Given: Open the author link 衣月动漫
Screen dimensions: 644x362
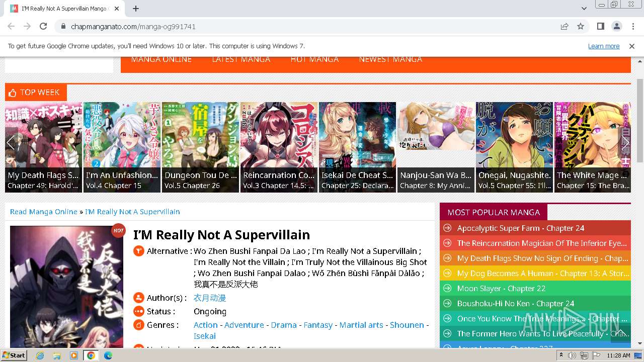Looking at the screenshot, I should click(210, 298).
